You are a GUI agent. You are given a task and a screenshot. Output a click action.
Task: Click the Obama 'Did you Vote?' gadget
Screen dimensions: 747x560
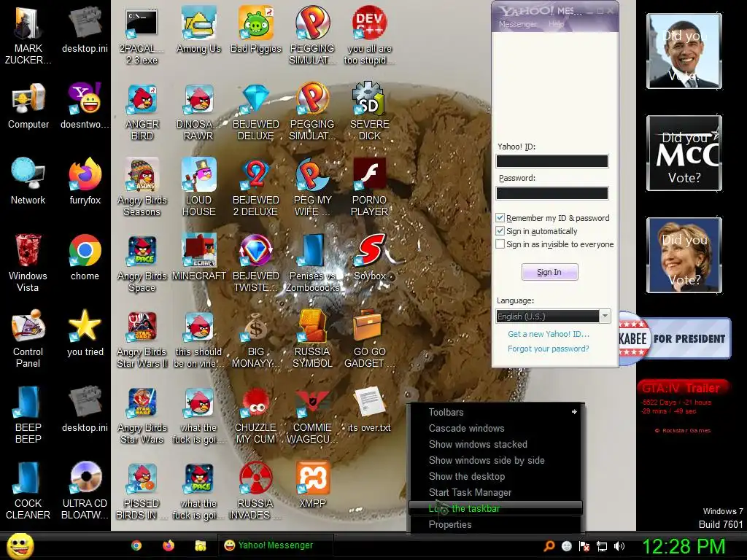click(684, 52)
